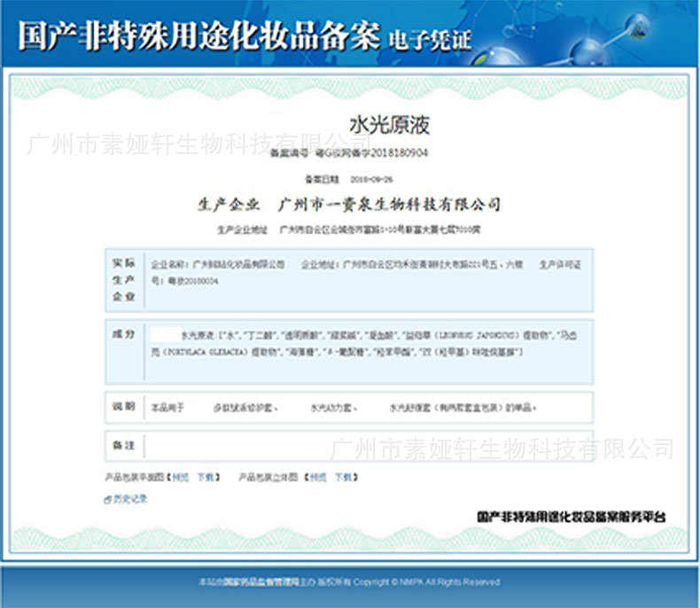Click 预览 link for 产品包装平面图
This screenshot has height=608, width=700.
[181, 477]
